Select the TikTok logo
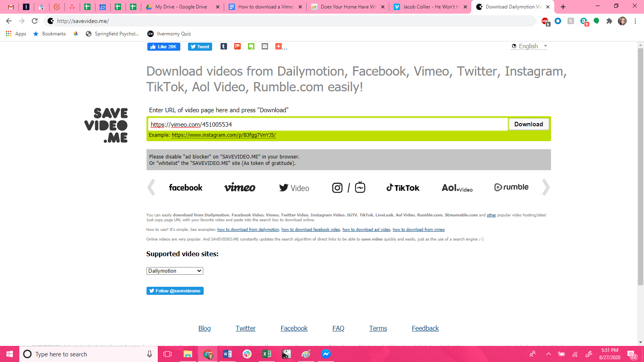The height and width of the screenshot is (362, 644). coord(403,187)
